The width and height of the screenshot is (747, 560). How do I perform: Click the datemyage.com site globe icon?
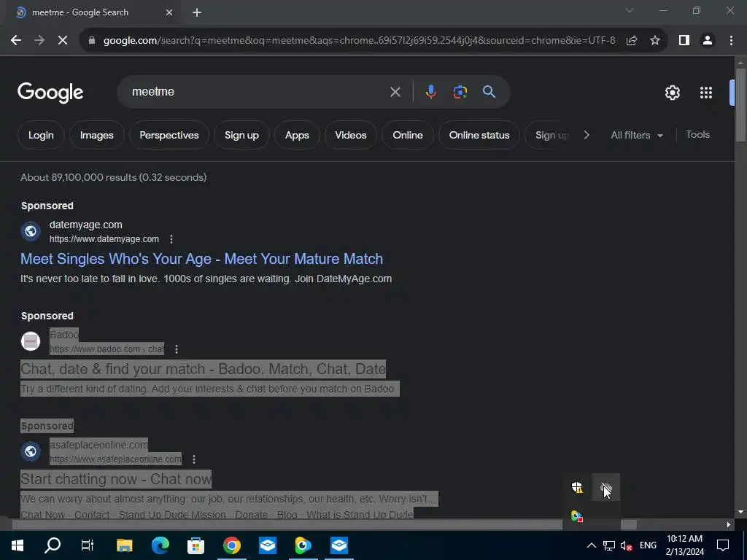pos(31,231)
